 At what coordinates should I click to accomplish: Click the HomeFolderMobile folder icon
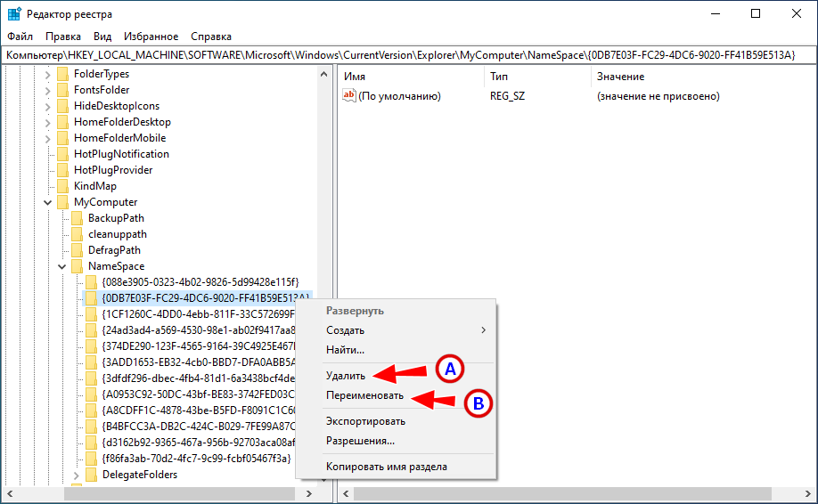pos(62,138)
